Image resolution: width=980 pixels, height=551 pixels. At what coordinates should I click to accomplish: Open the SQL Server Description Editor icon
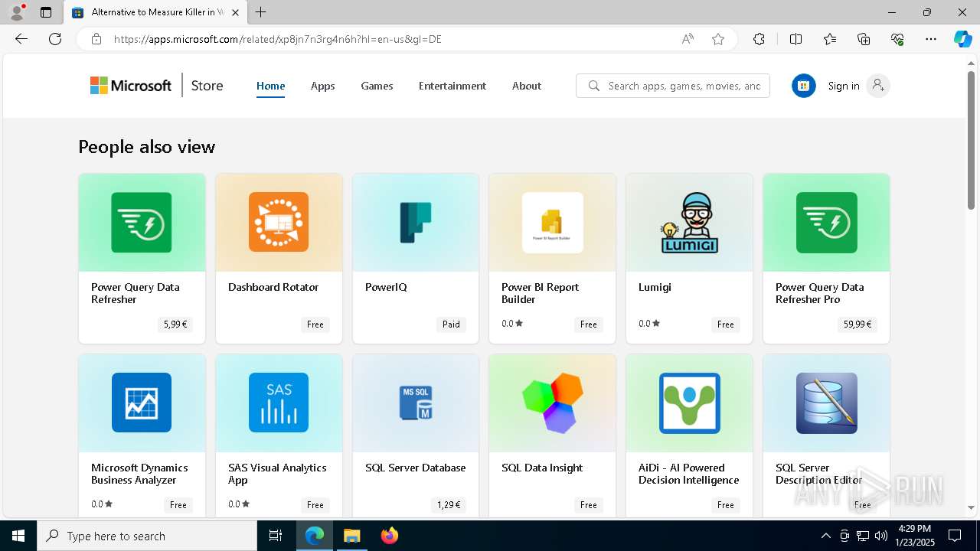point(826,403)
